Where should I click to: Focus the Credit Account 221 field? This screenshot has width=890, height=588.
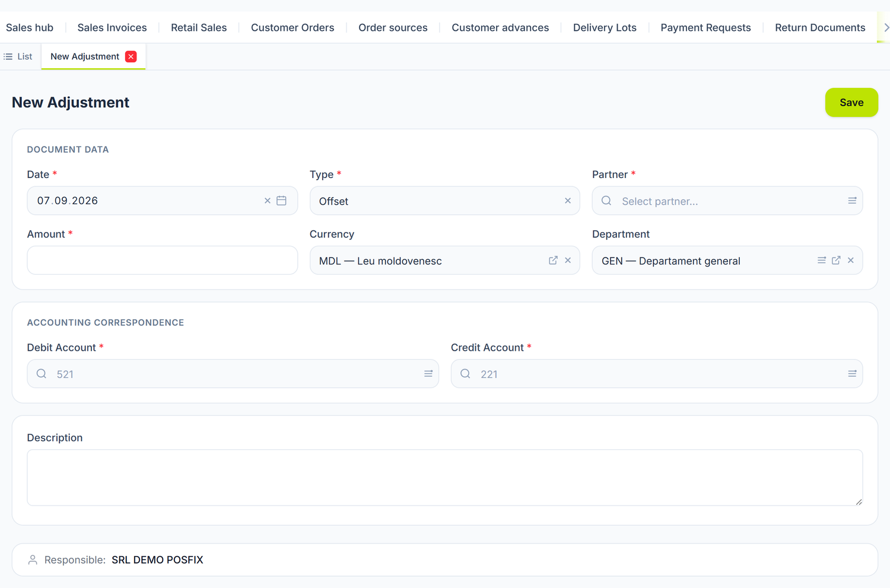coord(656,373)
